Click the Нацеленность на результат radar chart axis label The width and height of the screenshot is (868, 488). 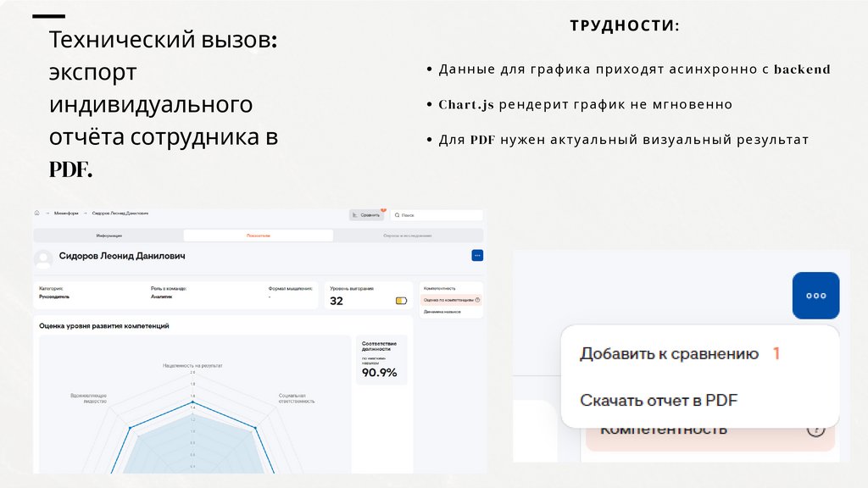(192, 366)
